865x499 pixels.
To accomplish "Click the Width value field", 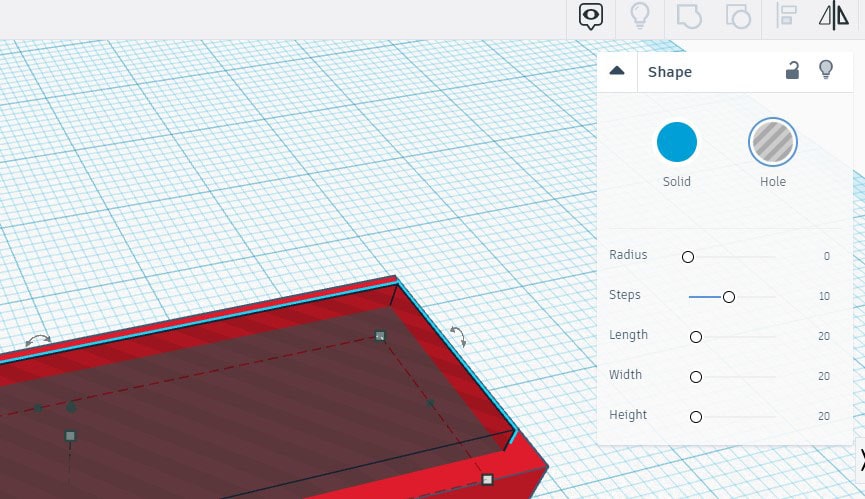I will (x=823, y=376).
